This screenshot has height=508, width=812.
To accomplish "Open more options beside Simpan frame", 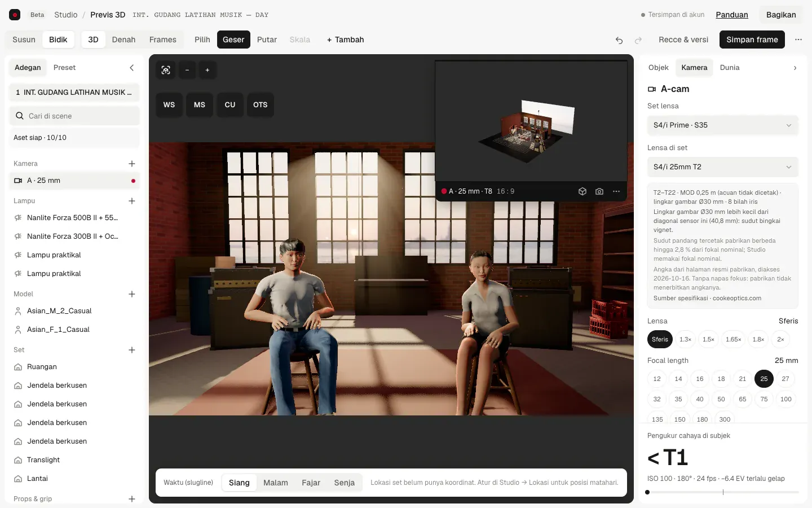I will coord(798,40).
